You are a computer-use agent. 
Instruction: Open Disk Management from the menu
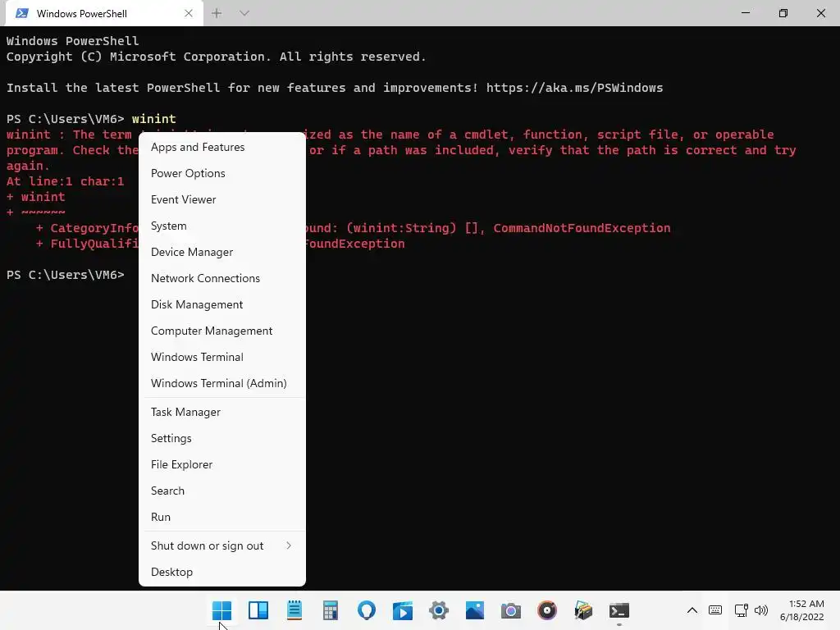[x=221, y=304]
